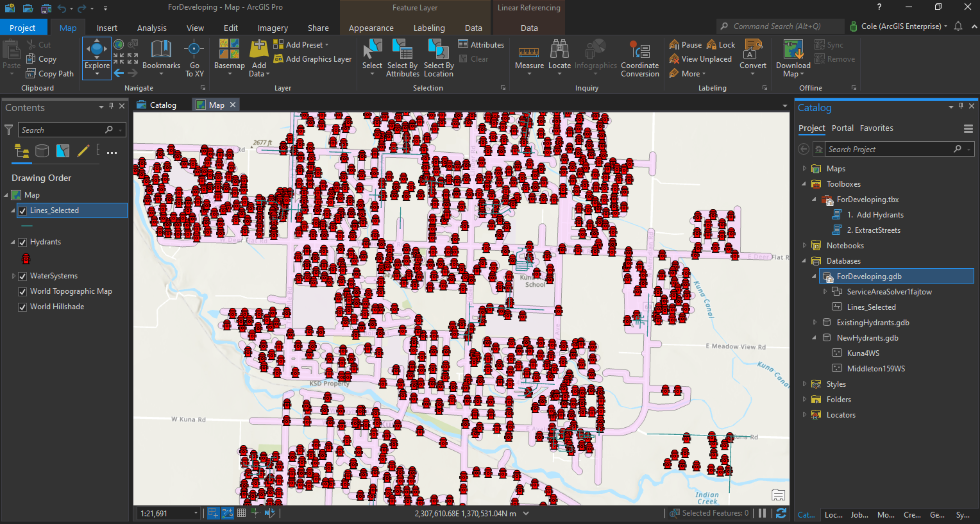Click the Refresh map icon in status bar

click(x=781, y=513)
